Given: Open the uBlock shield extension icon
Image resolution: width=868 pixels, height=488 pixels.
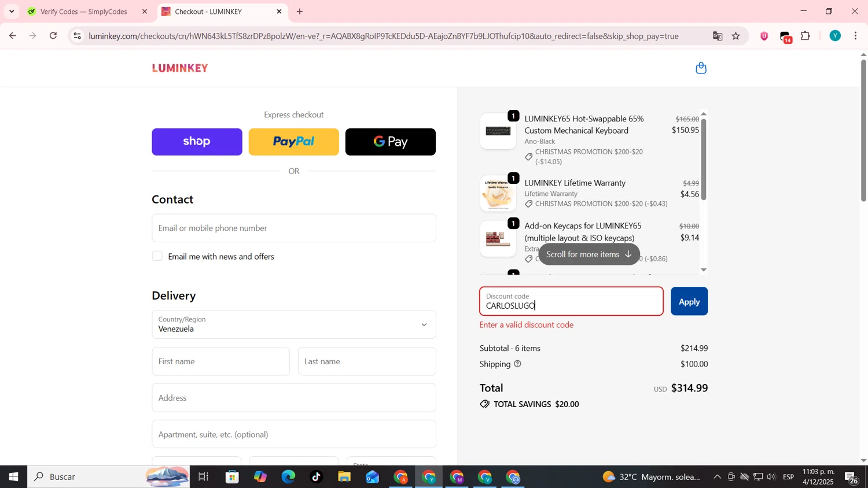Looking at the screenshot, I should point(764,36).
